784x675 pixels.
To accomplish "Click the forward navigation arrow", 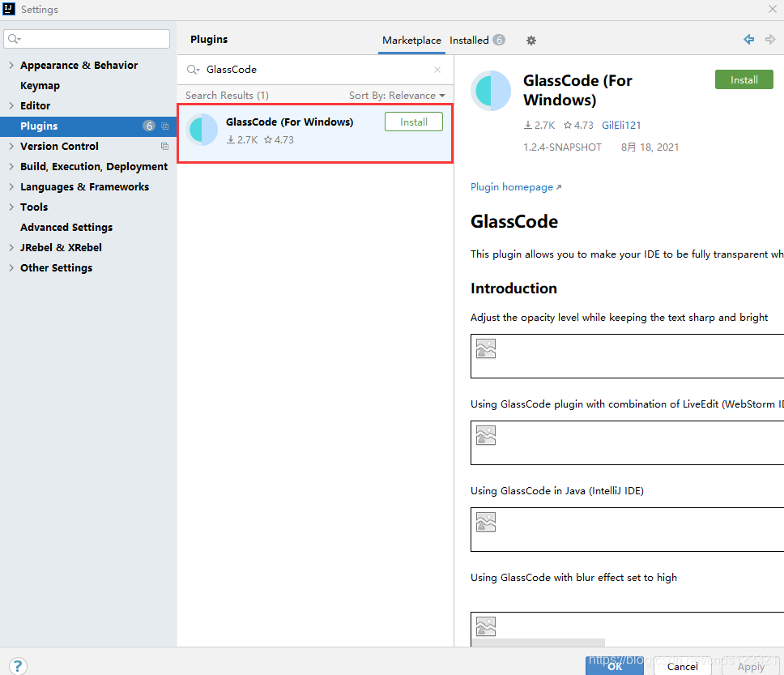I will coord(770,39).
